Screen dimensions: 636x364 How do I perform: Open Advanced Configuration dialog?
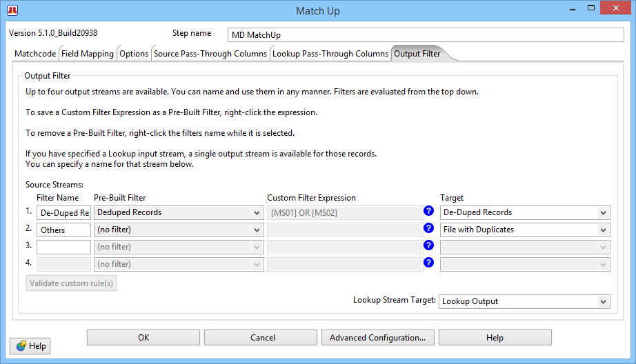pyautogui.click(x=377, y=338)
